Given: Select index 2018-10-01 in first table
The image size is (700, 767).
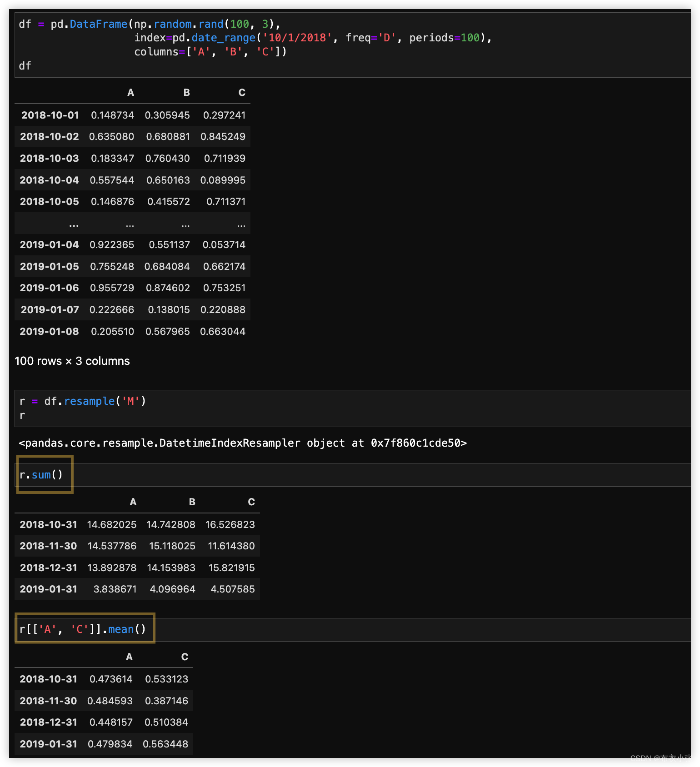Looking at the screenshot, I should 50,115.
